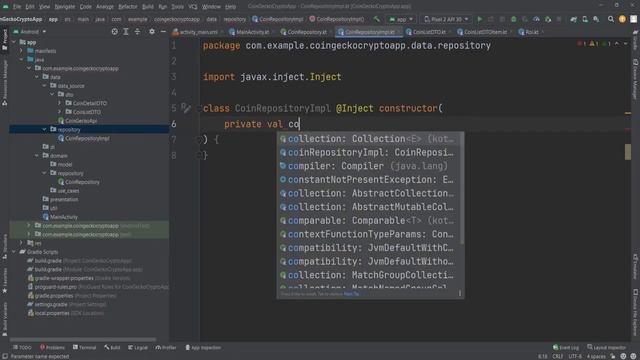This screenshot has height=360, width=640.
Task: Open the VCS menu
Action: [x=193, y=7]
